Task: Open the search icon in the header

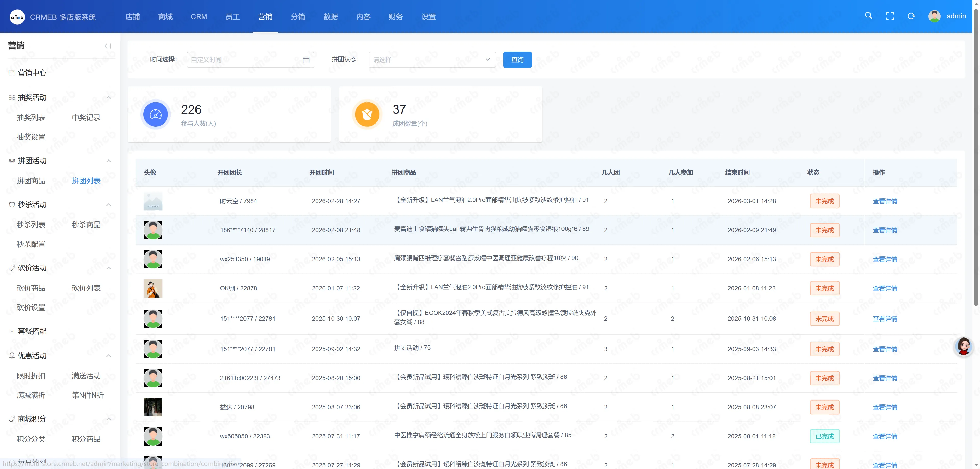Action: pos(868,16)
